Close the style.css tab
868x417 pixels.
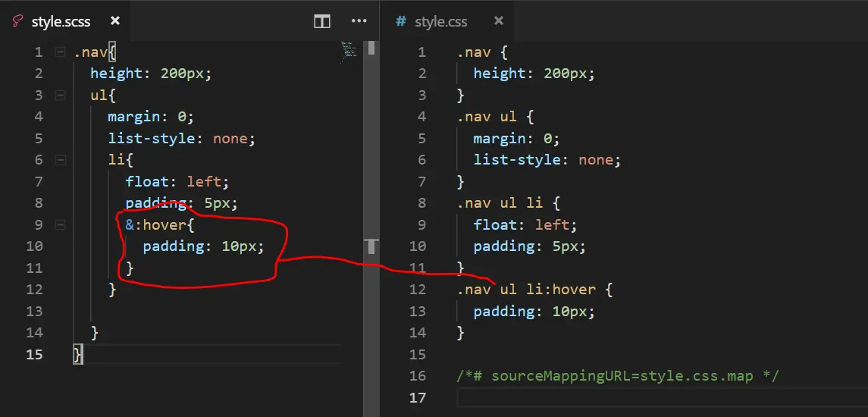[498, 21]
